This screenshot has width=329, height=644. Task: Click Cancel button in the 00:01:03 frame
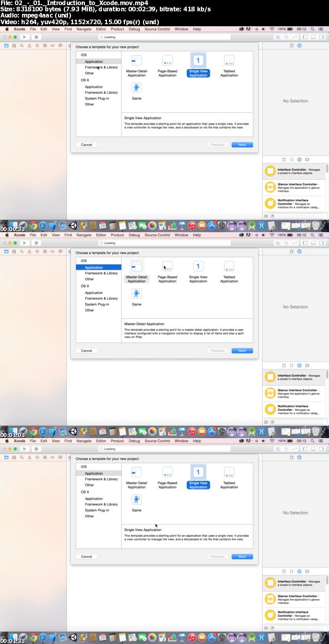click(86, 351)
